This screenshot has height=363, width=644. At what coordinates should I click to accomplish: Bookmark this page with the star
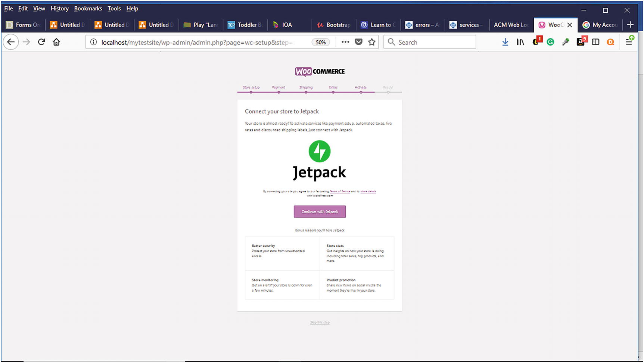pyautogui.click(x=372, y=42)
